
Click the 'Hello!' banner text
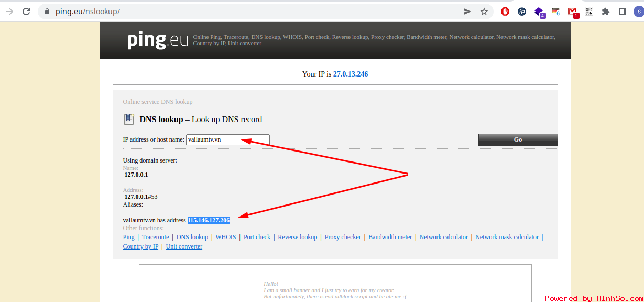pyautogui.click(x=271, y=284)
